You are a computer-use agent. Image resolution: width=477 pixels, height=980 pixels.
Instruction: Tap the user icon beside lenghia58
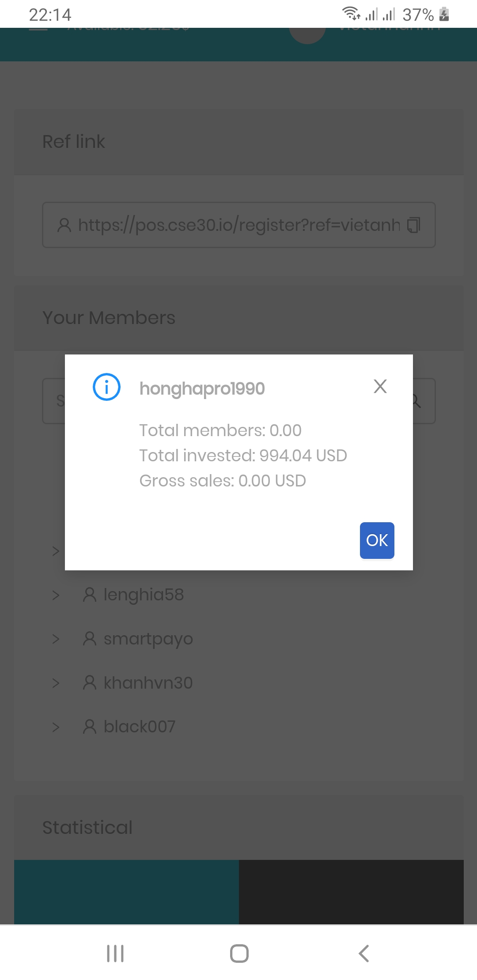[x=90, y=595]
